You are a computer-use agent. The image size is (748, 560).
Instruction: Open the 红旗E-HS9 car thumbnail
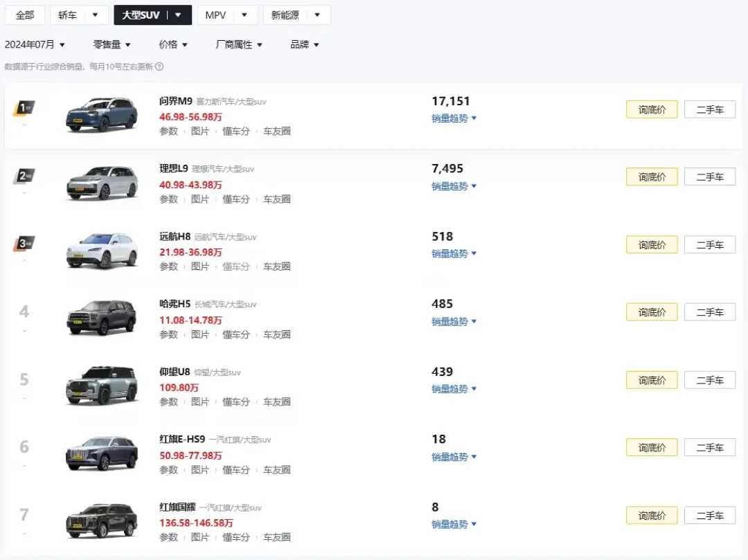point(102,453)
